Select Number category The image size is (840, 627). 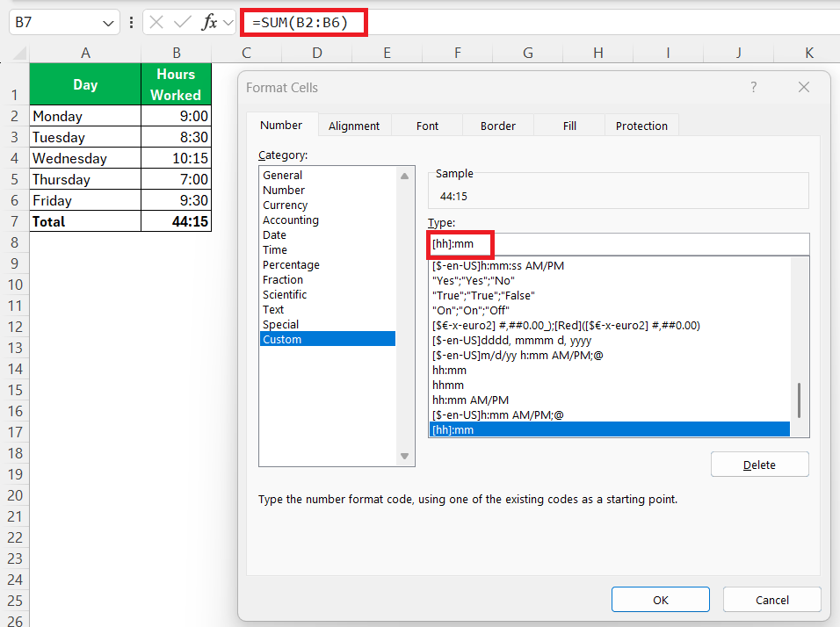pyautogui.click(x=328, y=190)
